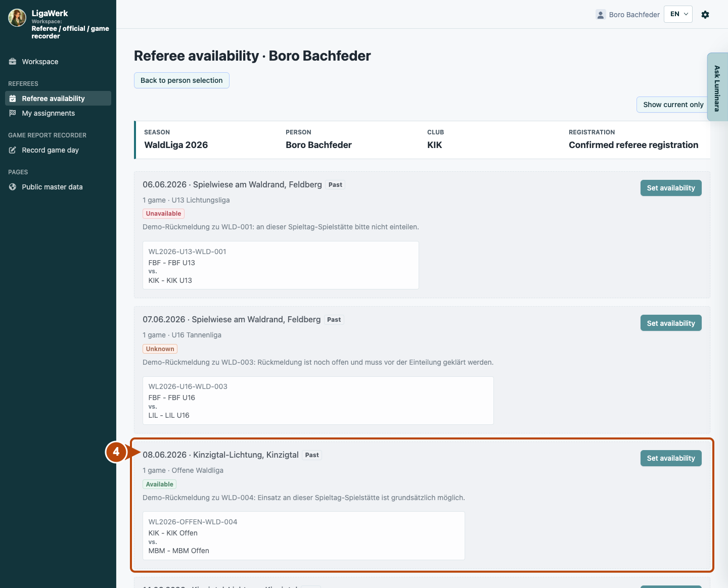728x588 pixels.
Task: Click the Past badge on 08.06.2026
Action: tap(312, 455)
